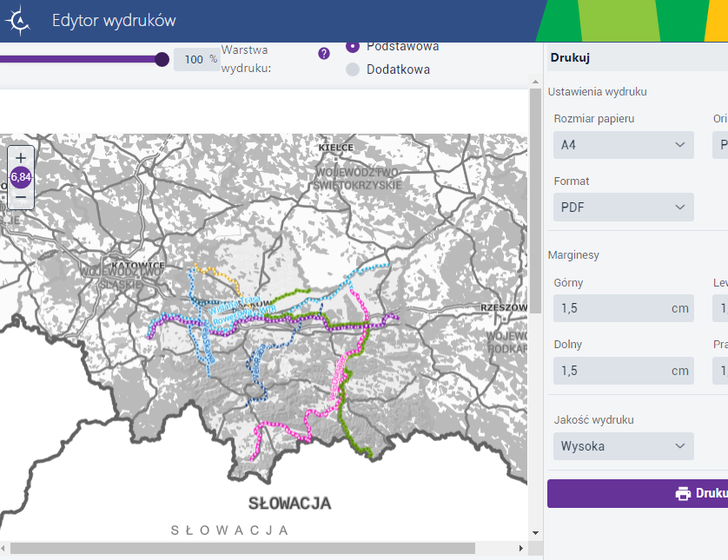Click the compass logo in the header
Image resolution: width=728 pixels, height=560 pixels.
coord(18,21)
